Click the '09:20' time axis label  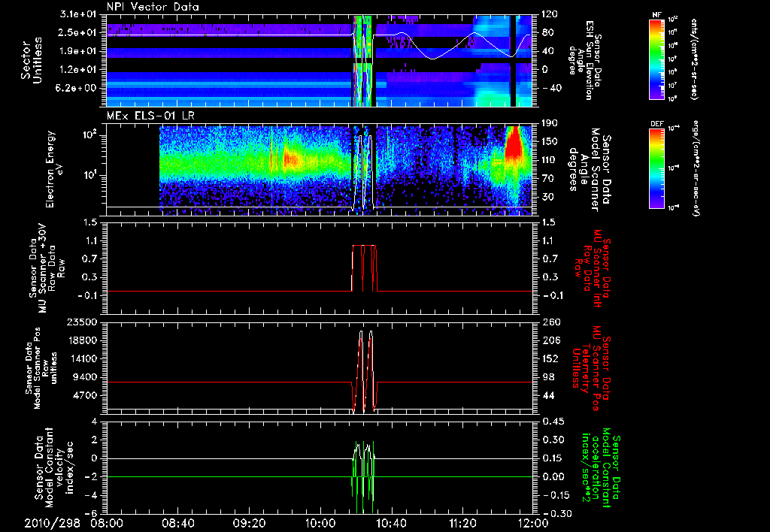(249, 524)
